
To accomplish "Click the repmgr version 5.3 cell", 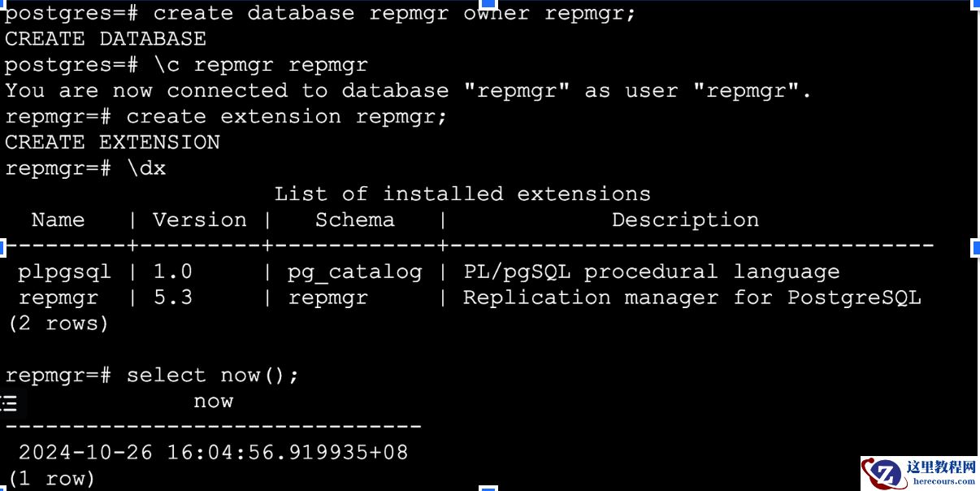I will point(173,298).
